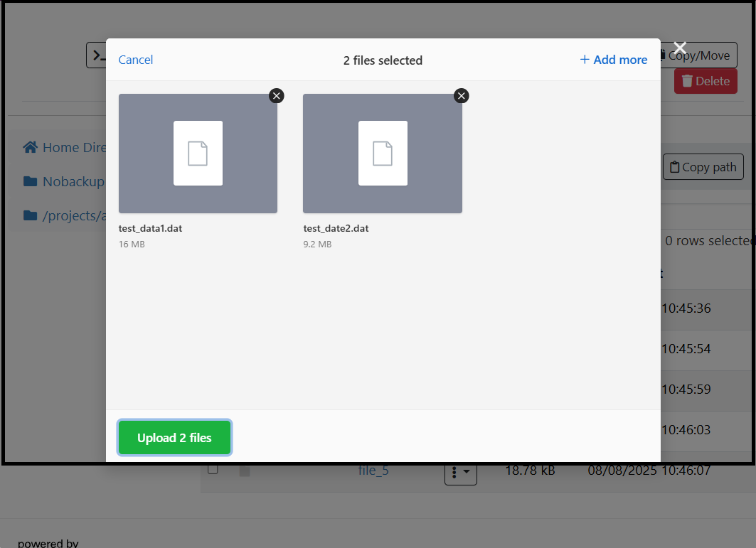Click Add more to pick extra files
The height and width of the screenshot is (548, 756).
coord(613,60)
